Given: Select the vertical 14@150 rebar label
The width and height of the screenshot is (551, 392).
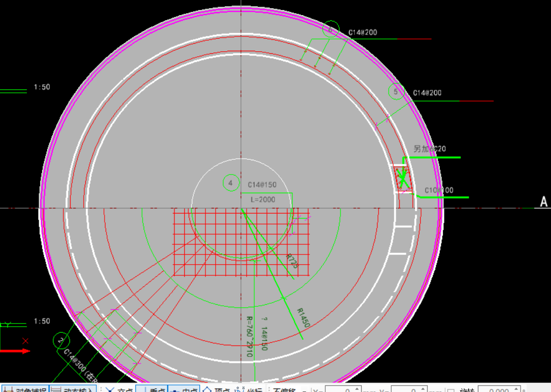Looking at the screenshot, I should (264, 339).
